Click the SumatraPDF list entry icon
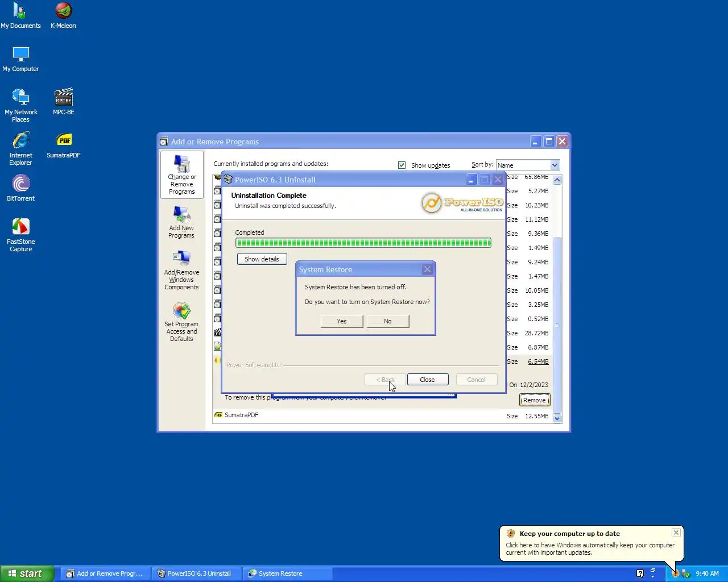 [x=218, y=415]
